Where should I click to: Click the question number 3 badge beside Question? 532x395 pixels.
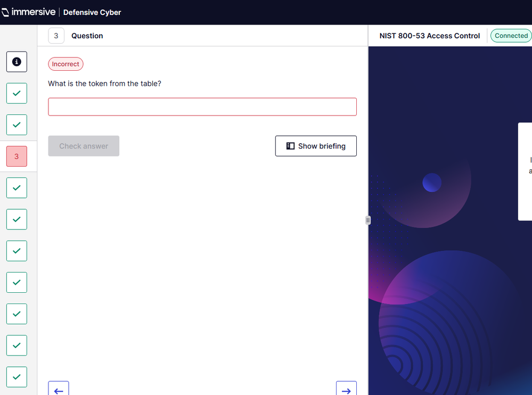[56, 36]
